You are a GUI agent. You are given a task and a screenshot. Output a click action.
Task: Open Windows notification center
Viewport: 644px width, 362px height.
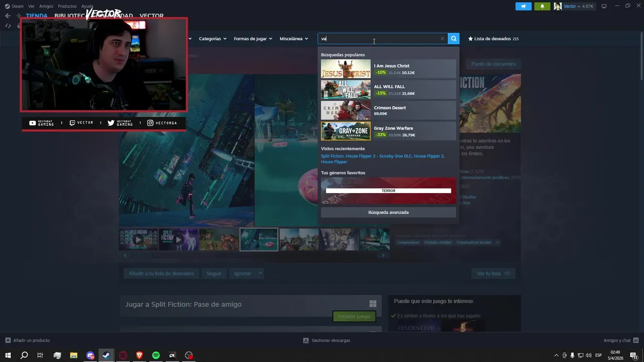tap(634, 355)
